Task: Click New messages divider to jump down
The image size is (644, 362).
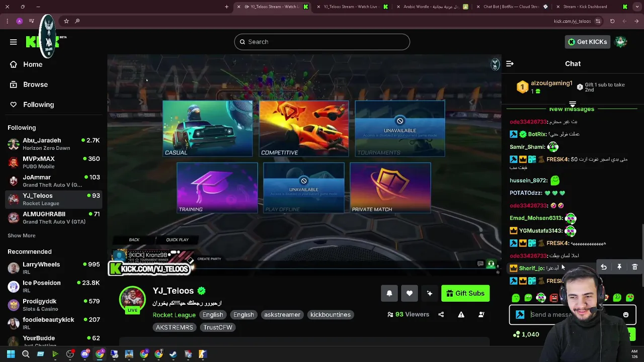Action: (x=572, y=109)
